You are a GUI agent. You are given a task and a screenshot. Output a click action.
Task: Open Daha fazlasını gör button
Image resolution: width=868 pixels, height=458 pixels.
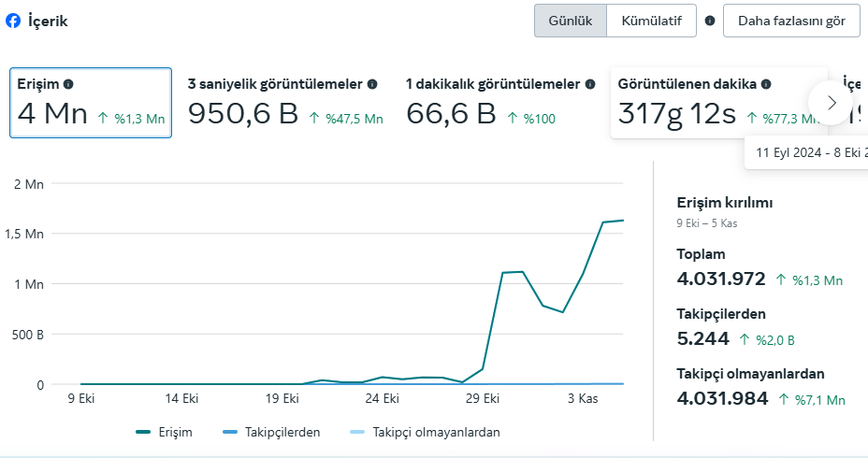791,21
